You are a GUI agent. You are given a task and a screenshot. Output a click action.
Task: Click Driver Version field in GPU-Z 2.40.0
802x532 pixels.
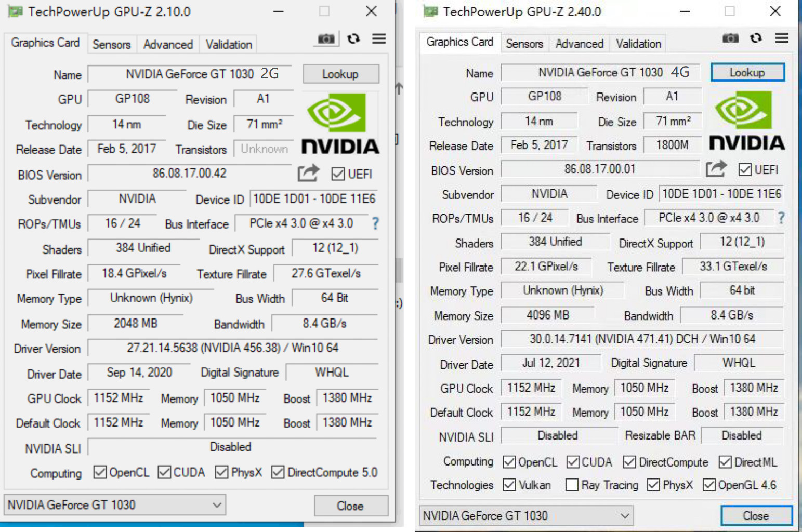[x=642, y=339]
